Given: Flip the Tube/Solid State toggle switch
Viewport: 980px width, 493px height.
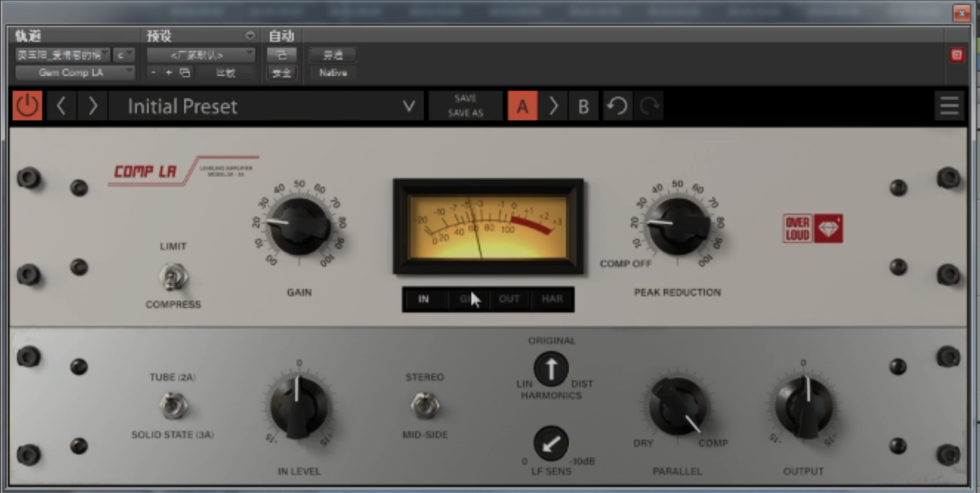Looking at the screenshot, I should point(173,406).
